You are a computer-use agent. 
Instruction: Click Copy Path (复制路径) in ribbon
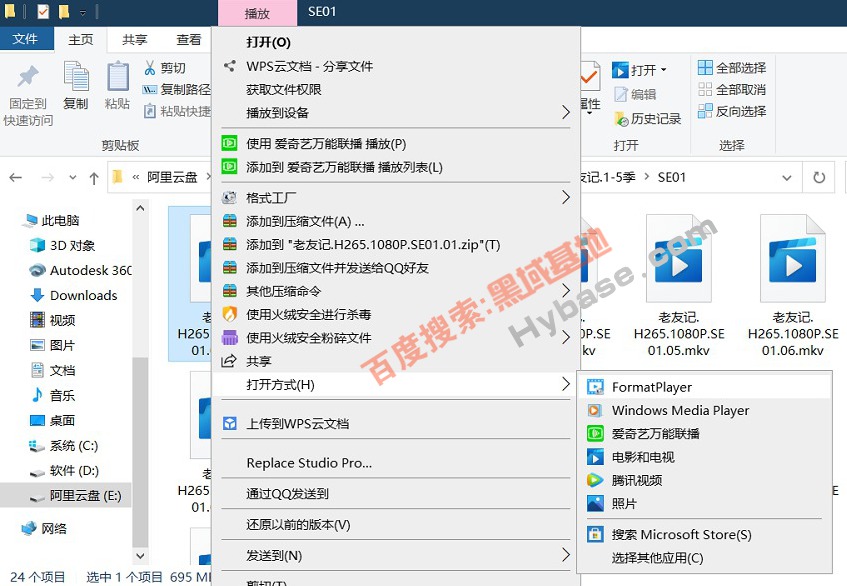click(176, 89)
